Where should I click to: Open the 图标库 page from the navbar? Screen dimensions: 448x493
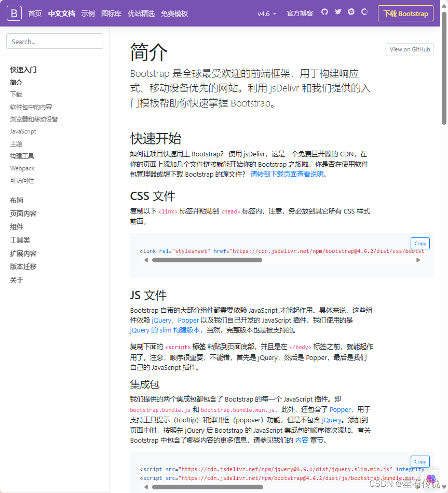111,13
